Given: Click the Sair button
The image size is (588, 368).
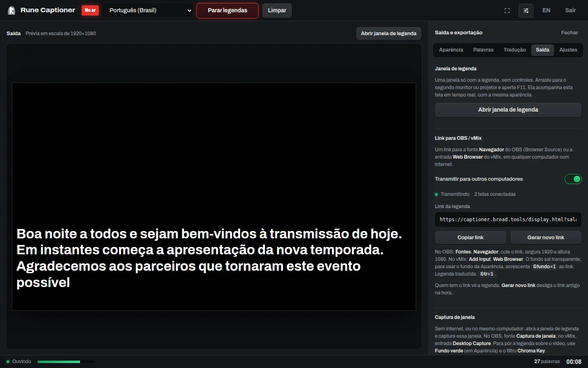Looking at the screenshot, I should tap(570, 11).
